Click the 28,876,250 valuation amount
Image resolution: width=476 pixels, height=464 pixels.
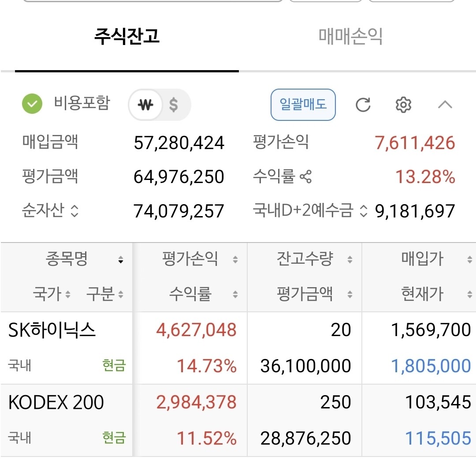(x=306, y=438)
